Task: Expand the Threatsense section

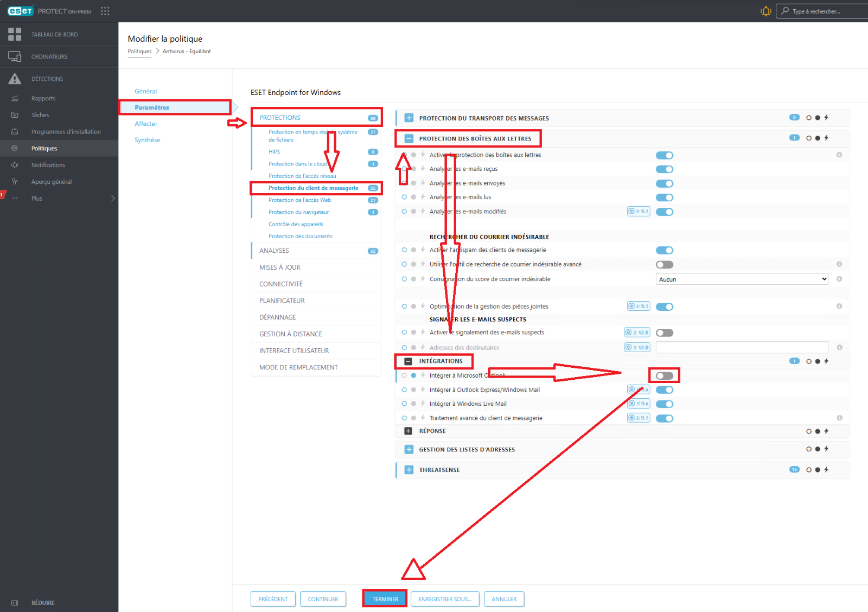Action: click(x=409, y=470)
